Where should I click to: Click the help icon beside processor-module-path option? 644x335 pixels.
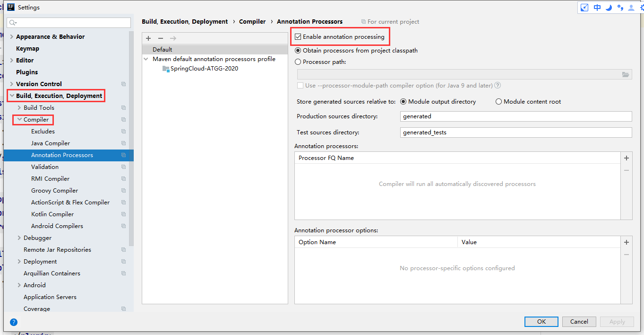(498, 86)
